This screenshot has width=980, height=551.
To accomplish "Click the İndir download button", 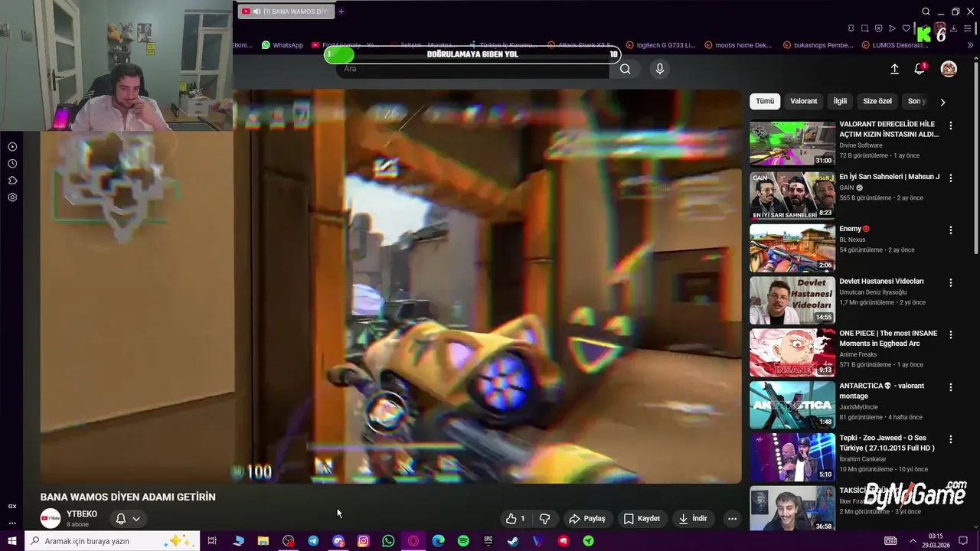I will click(x=693, y=519).
